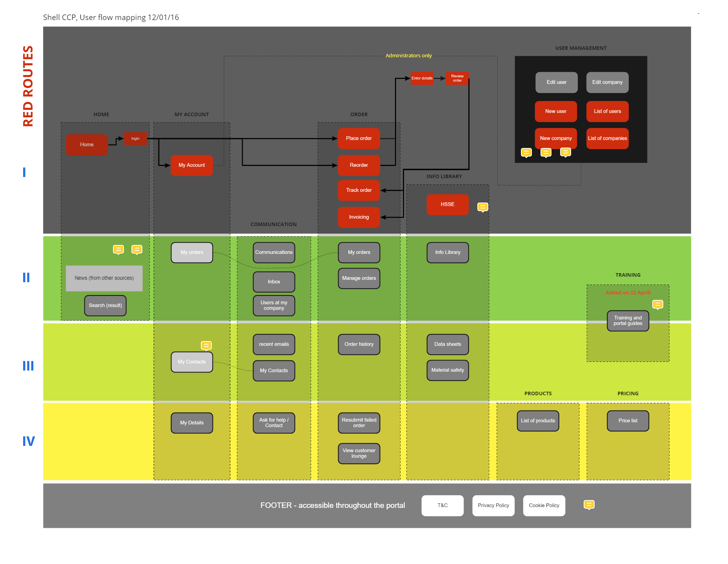
Task: Open the Track order node
Action: click(359, 190)
